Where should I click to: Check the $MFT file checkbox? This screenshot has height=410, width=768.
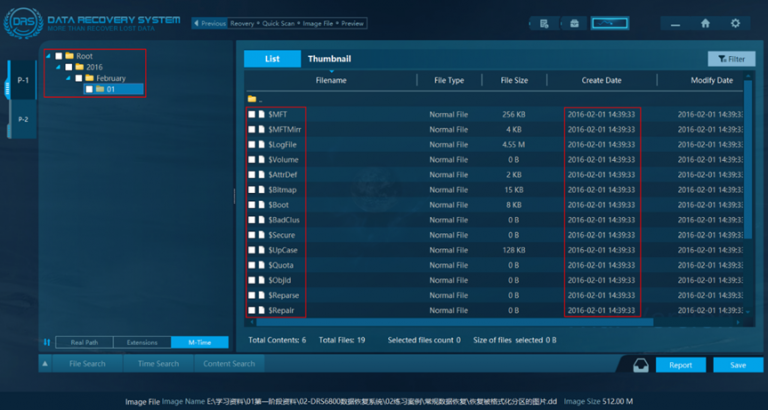(252, 115)
